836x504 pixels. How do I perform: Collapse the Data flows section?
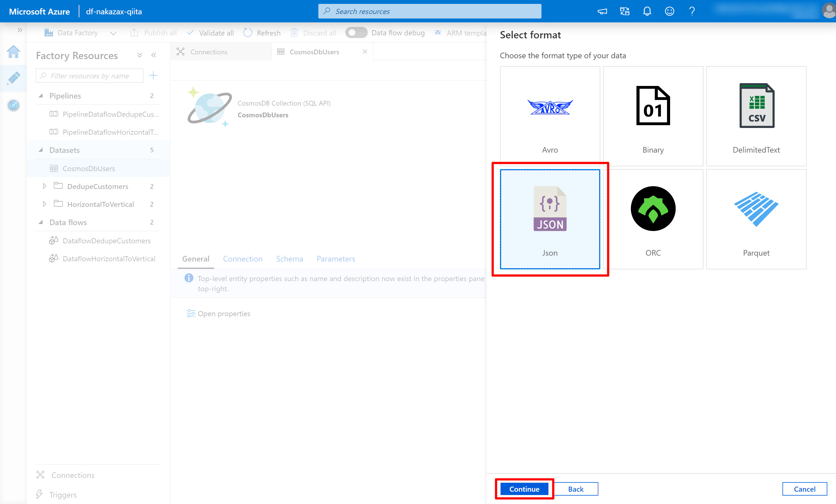click(41, 222)
